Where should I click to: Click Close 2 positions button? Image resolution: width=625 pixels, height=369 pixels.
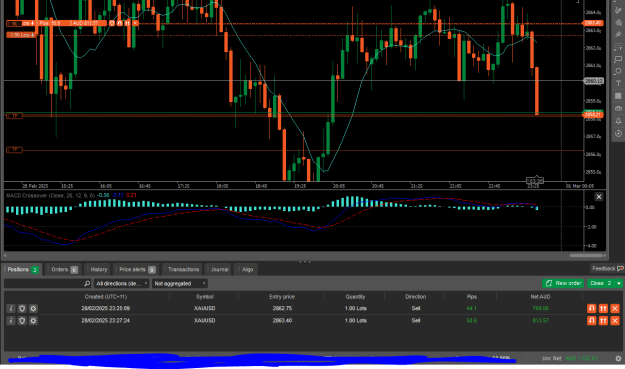(x=601, y=283)
